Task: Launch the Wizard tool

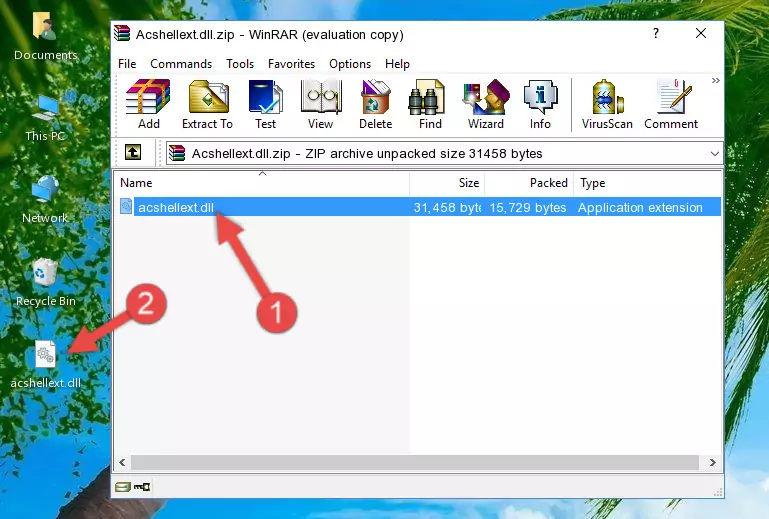Action: pyautogui.click(x=486, y=104)
